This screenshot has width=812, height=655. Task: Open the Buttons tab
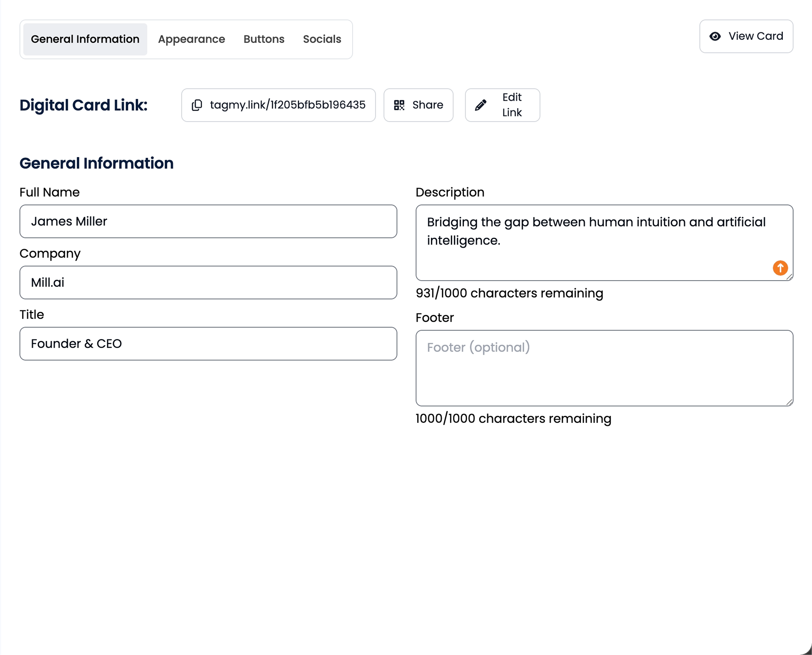point(264,39)
